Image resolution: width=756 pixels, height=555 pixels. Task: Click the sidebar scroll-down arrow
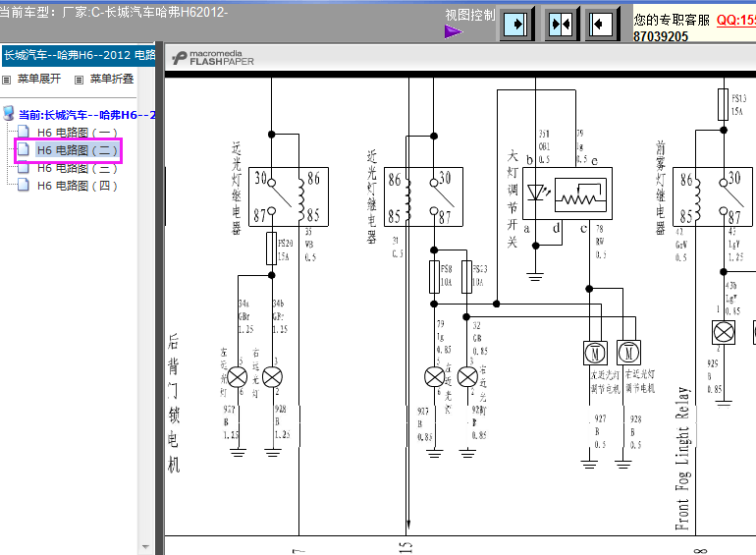[x=145, y=547]
